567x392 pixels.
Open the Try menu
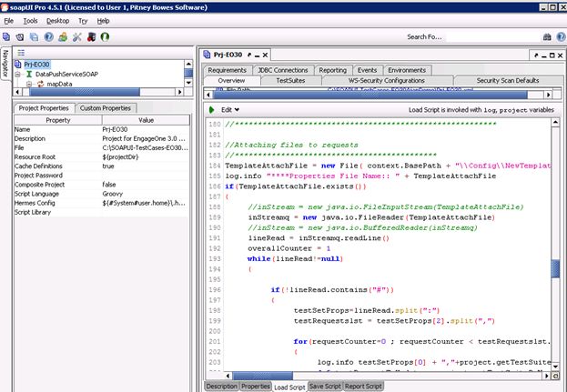83,21
